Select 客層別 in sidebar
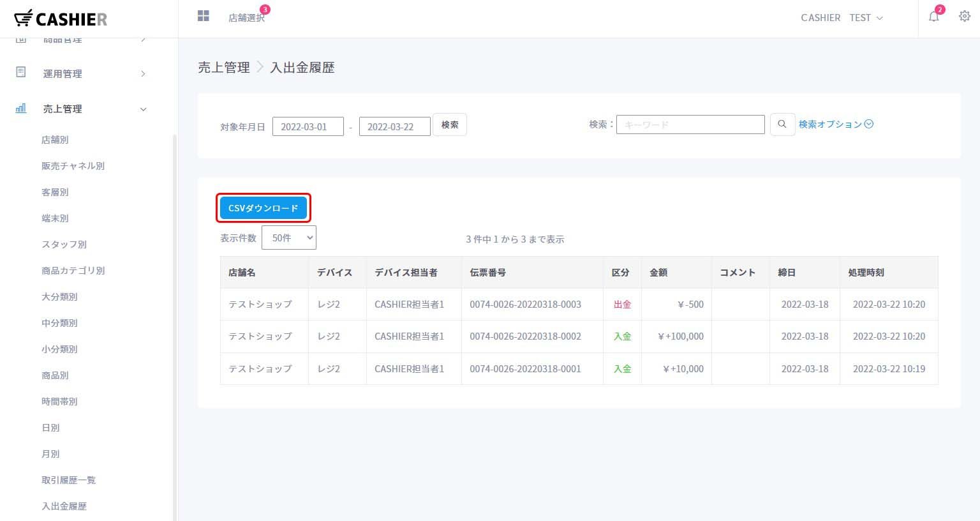 (55, 192)
